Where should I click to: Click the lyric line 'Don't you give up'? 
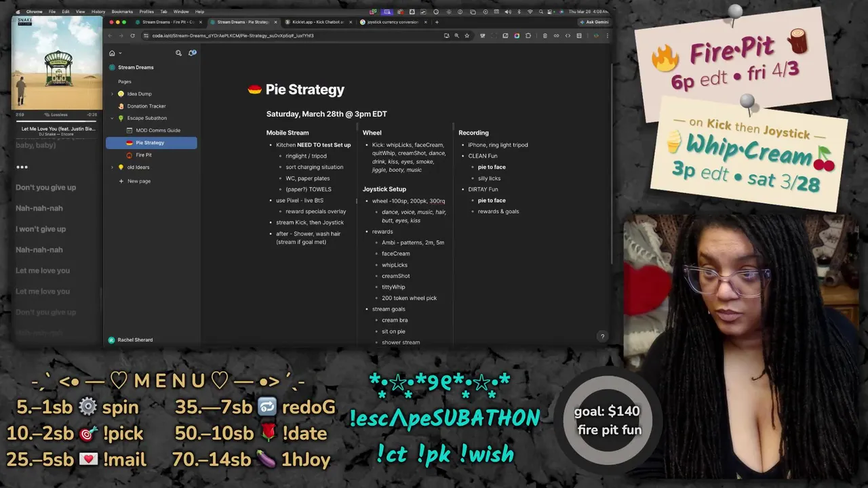point(46,188)
